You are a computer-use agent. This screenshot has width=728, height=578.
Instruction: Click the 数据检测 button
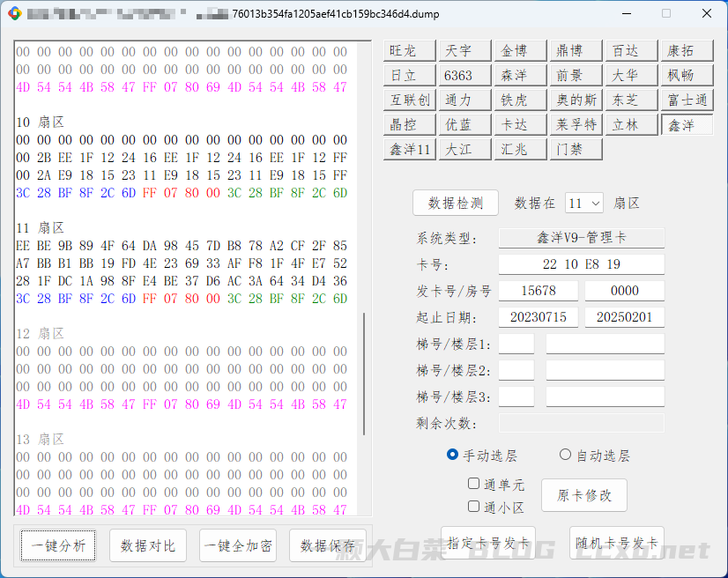pos(455,203)
